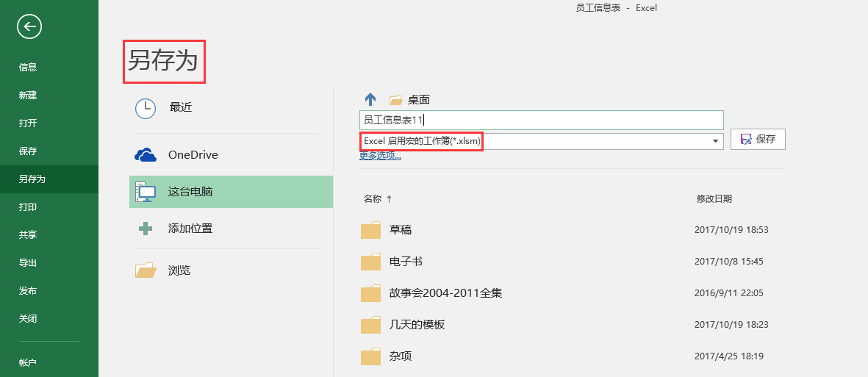The image size is (868, 377).
Task: Click the Recent clock icon
Action: point(146,109)
